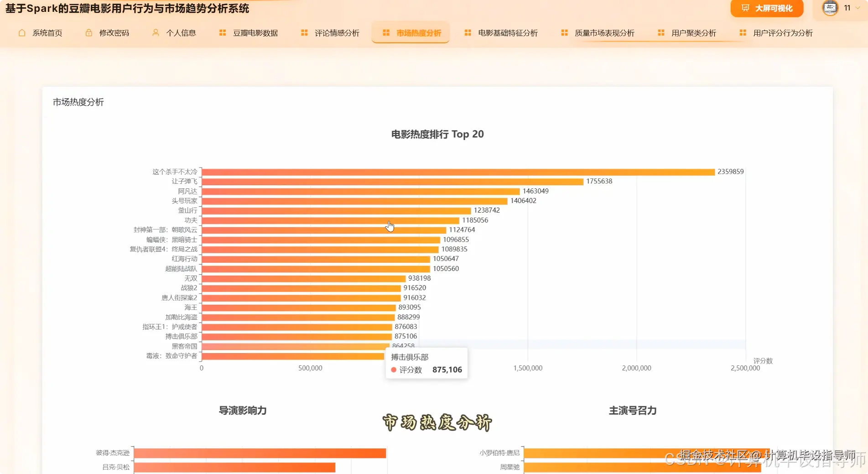
Task: Click the 头号玩家 bar
Action: pos(354,201)
